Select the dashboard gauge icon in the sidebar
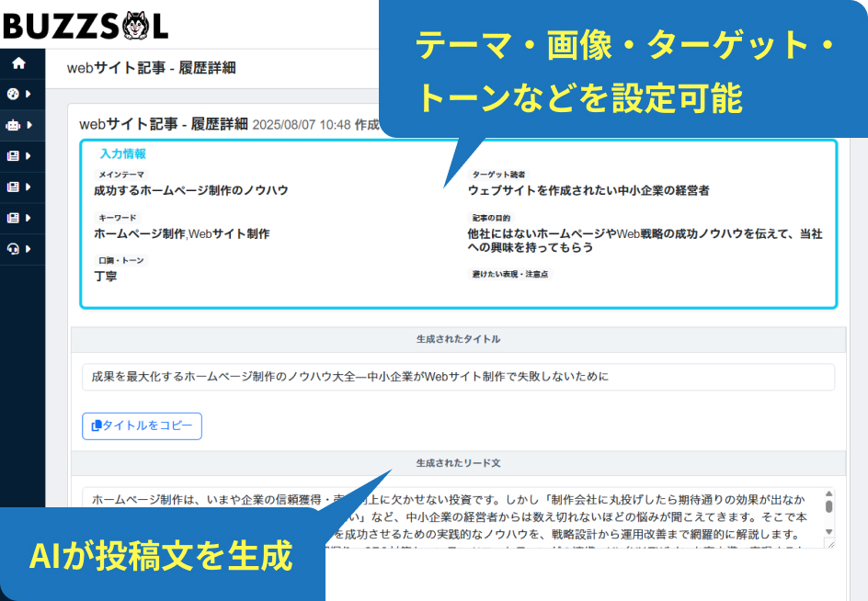 pos(12,93)
